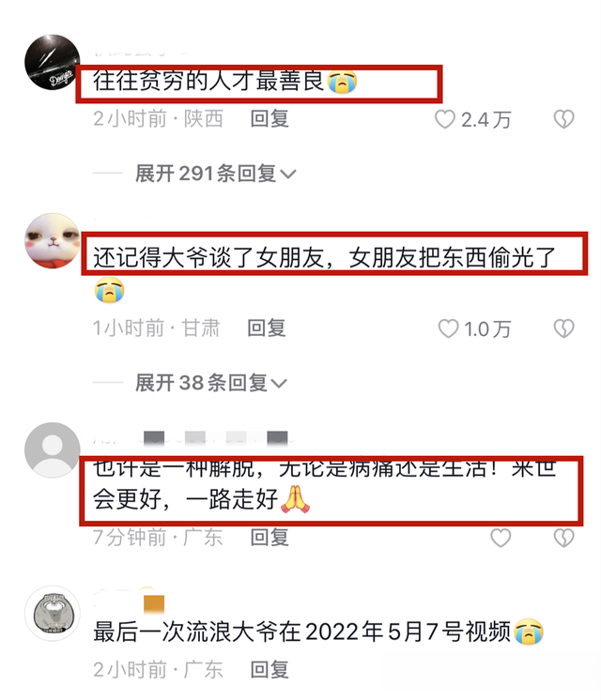
Task: Open the dark Douyin-logo avatar profile
Action: (53, 62)
